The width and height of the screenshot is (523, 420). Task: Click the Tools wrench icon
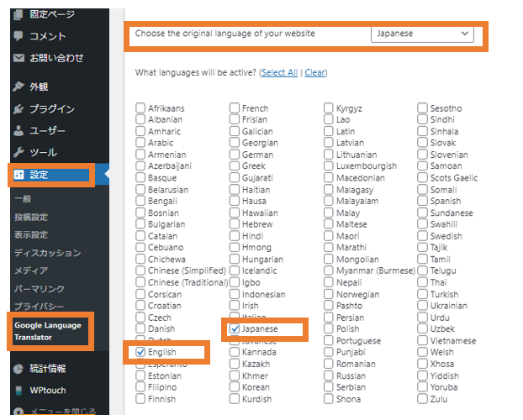point(18,153)
